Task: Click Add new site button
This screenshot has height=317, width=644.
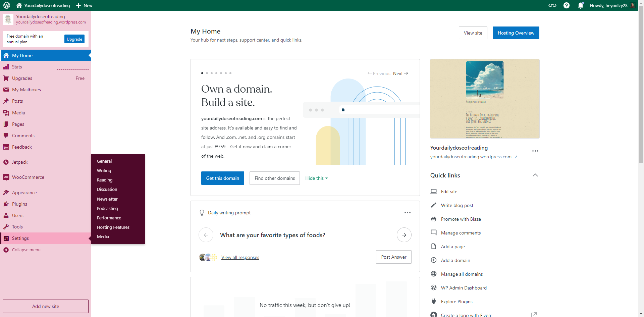Action: (x=46, y=306)
